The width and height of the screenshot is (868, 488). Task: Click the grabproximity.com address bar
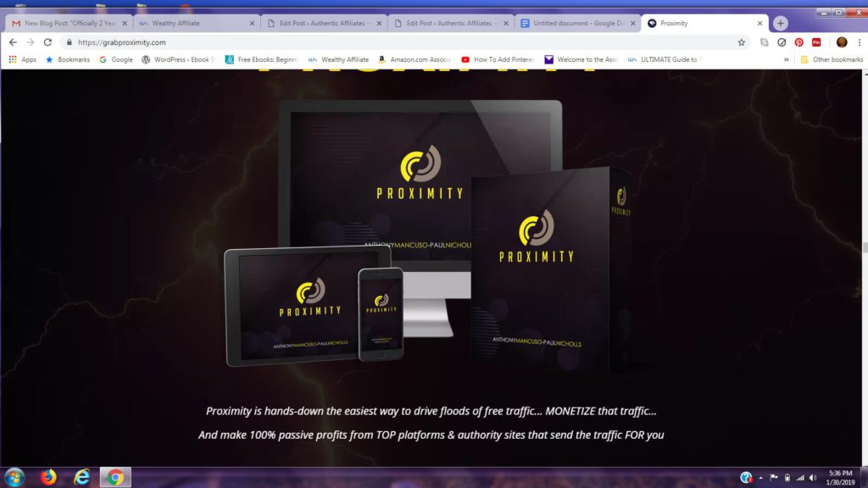[404, 42]
